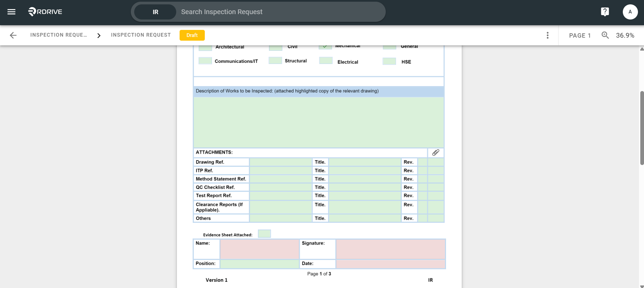Click the vertical scrollbar thumb

pos(642,128)
